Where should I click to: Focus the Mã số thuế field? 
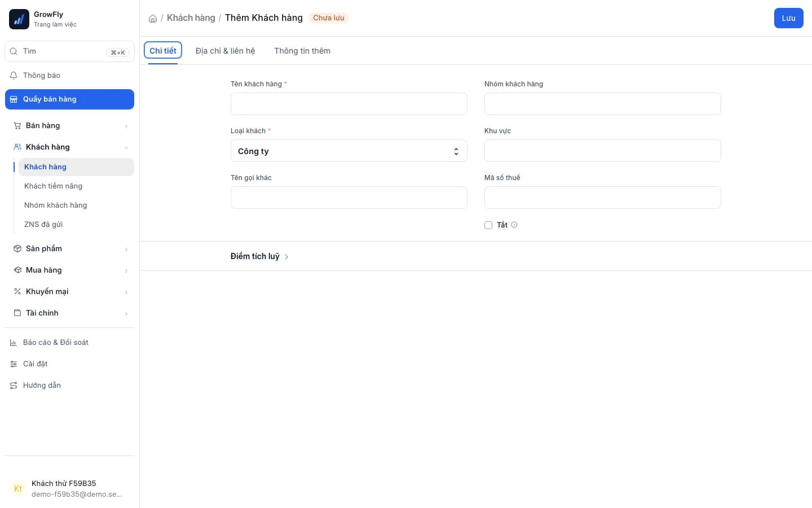point(603,198)
